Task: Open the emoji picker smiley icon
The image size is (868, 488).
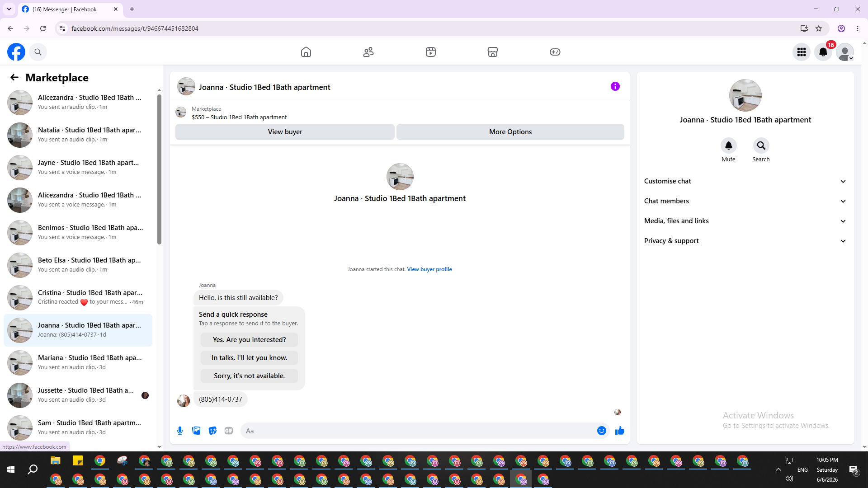Action: [x=602, y=431]
